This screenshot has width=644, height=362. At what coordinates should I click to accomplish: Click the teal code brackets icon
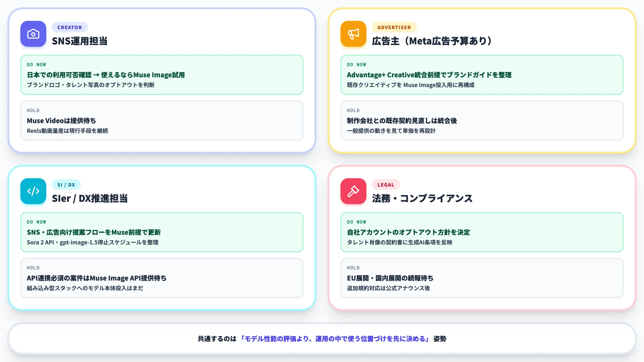[33, 191]
